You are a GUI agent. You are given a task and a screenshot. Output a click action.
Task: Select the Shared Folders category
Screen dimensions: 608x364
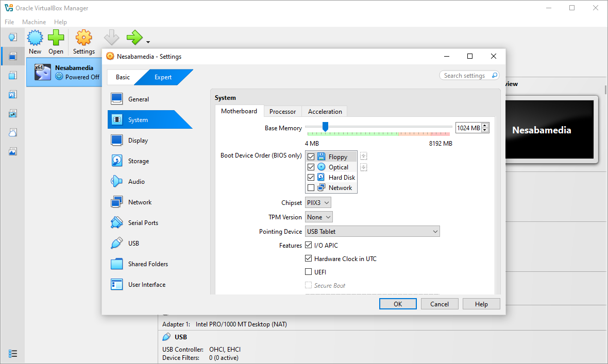tap(148, 264)
